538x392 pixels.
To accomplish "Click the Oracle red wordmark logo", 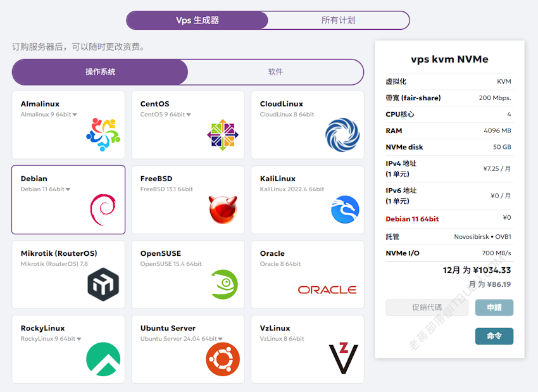I will pyautogui.click(x=327, y=290).
